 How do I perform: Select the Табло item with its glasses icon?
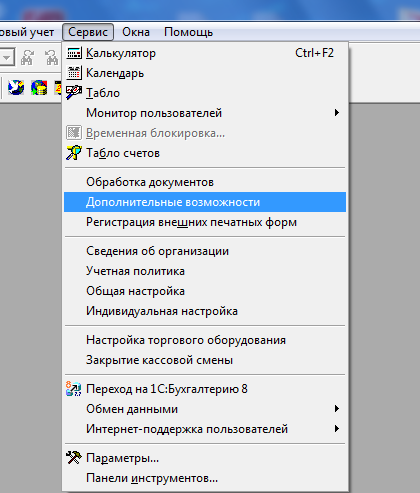point(205,93)
